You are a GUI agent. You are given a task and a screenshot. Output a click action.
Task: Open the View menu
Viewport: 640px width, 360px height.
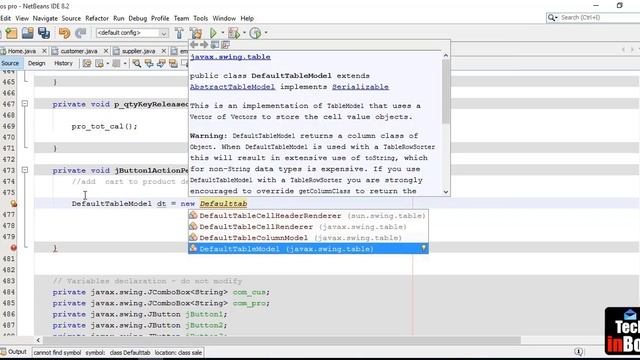click(x=22, y=18)
